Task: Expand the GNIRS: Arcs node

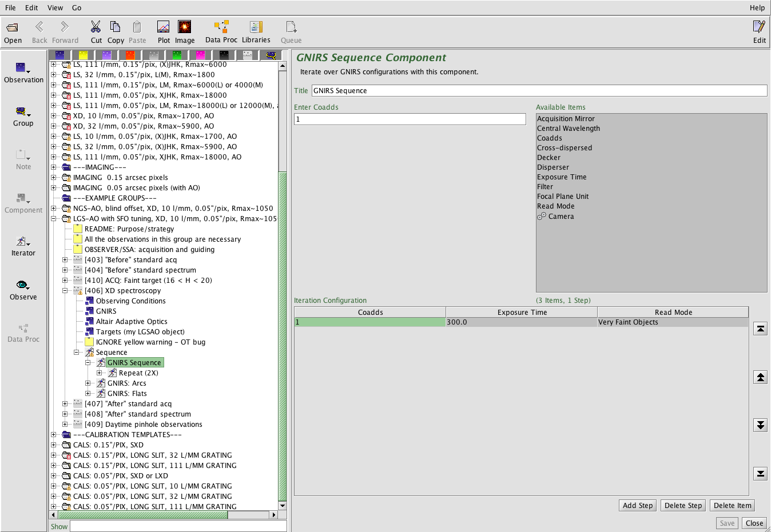Action: point(88,383)
